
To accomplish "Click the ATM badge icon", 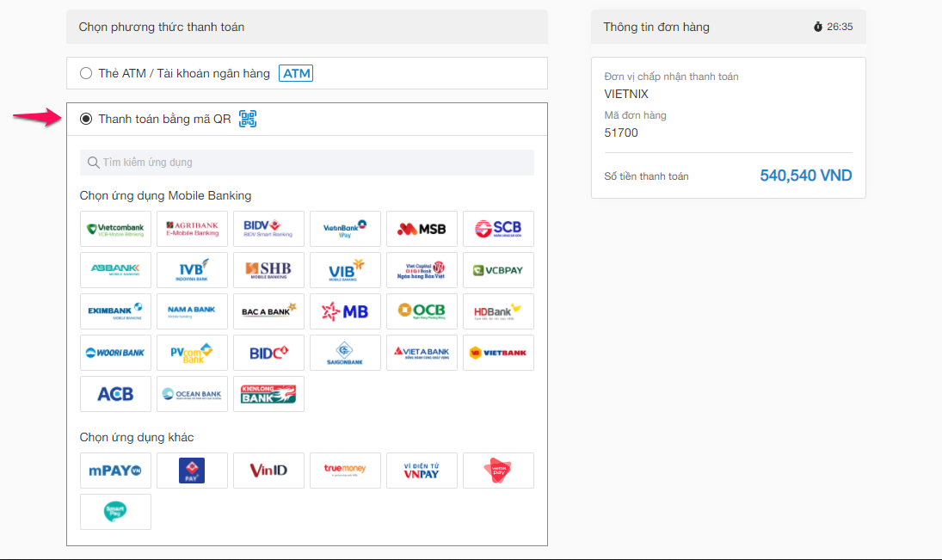I will 296,73.
